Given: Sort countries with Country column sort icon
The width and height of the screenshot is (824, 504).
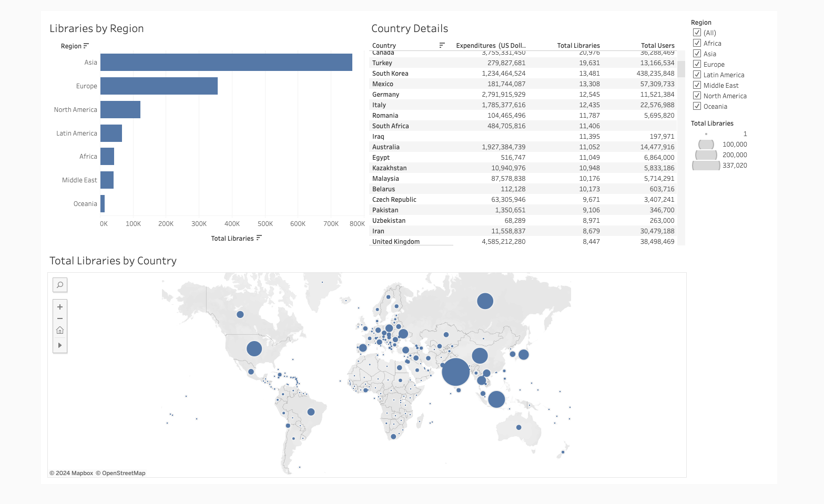Looking at the screenshot, I should [442, 45].
